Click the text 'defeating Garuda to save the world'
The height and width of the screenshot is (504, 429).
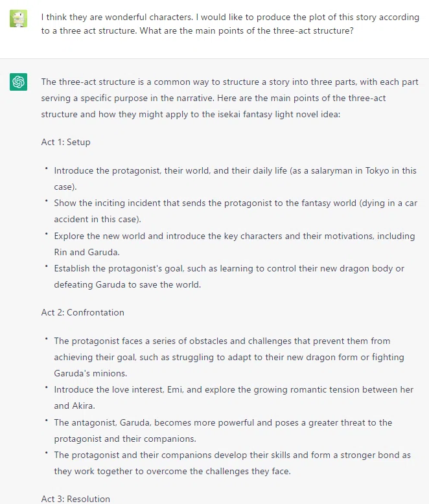[127, 285]
